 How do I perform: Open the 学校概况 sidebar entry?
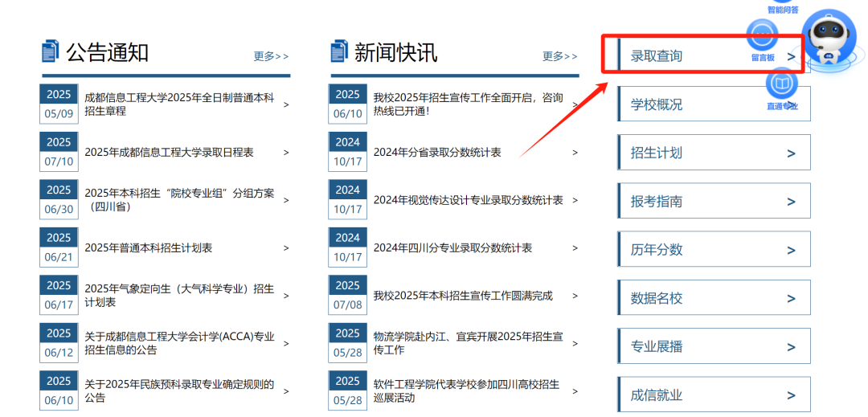714,104
